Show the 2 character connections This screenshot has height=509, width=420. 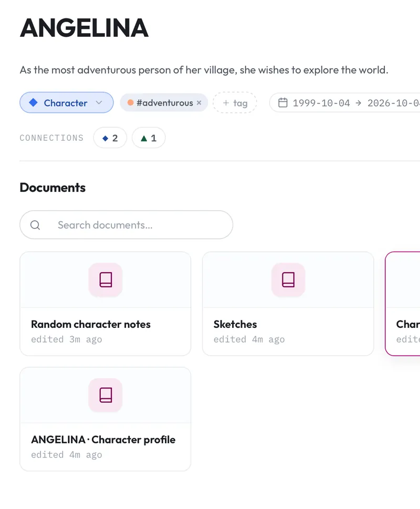(110, 138)
